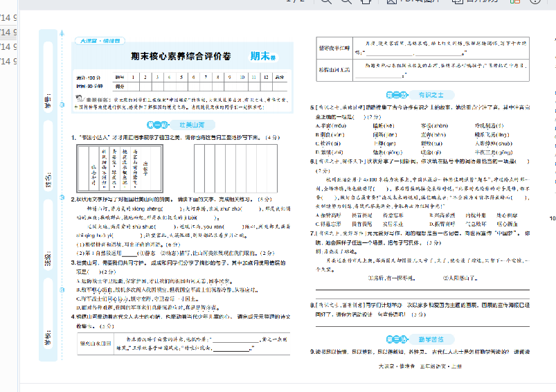556x392 pixels.
Task: Click the blue 期末卷 label beside the title
Action: [x=262, y=56]
